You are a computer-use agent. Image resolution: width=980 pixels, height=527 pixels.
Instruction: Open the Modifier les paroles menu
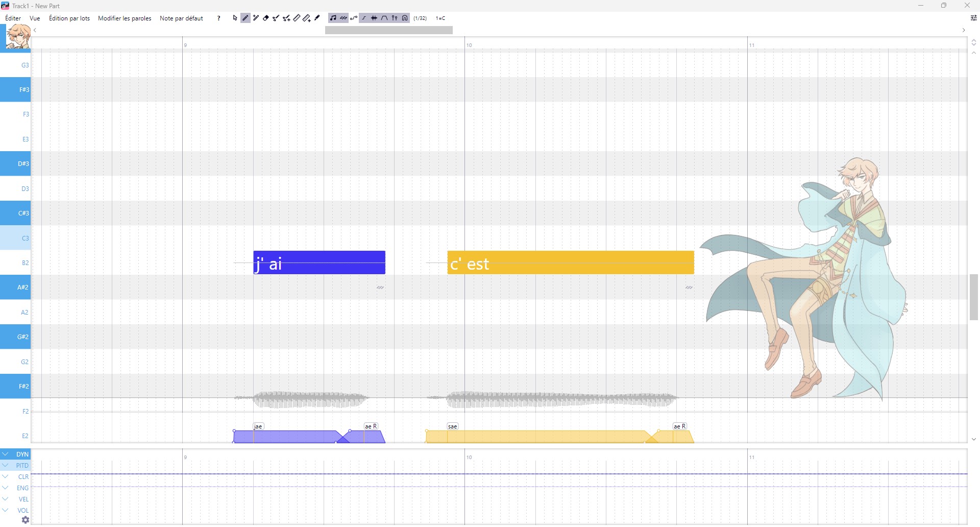[125, 18]
